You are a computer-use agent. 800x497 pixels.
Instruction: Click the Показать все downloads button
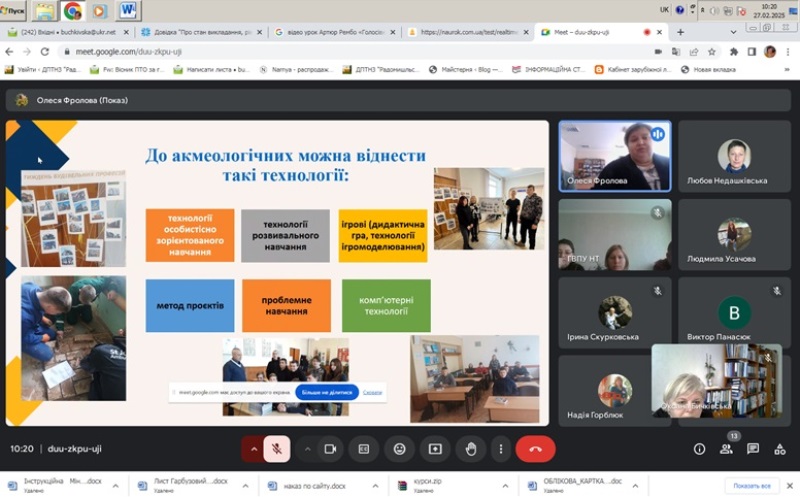(x=751, y=486)
